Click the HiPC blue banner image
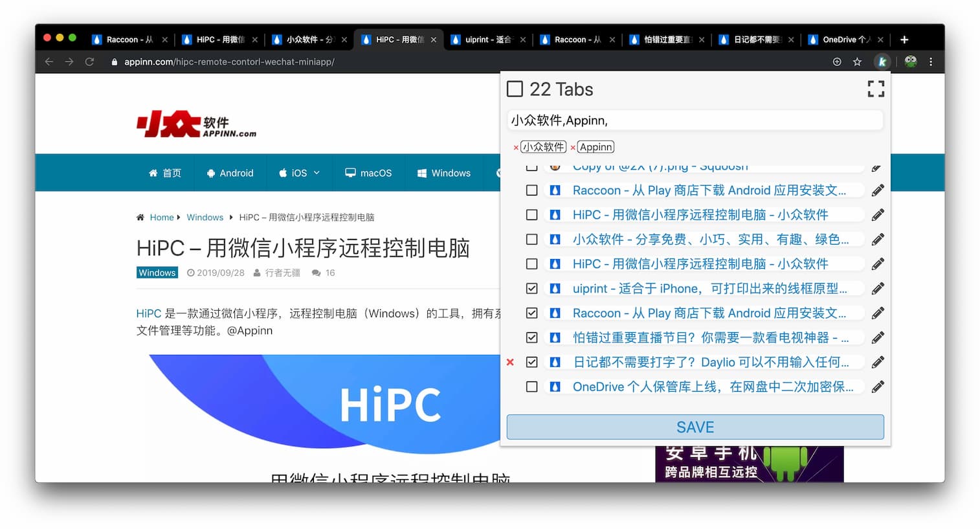Viewport: 980px width, 529px height. click(325, 403)
